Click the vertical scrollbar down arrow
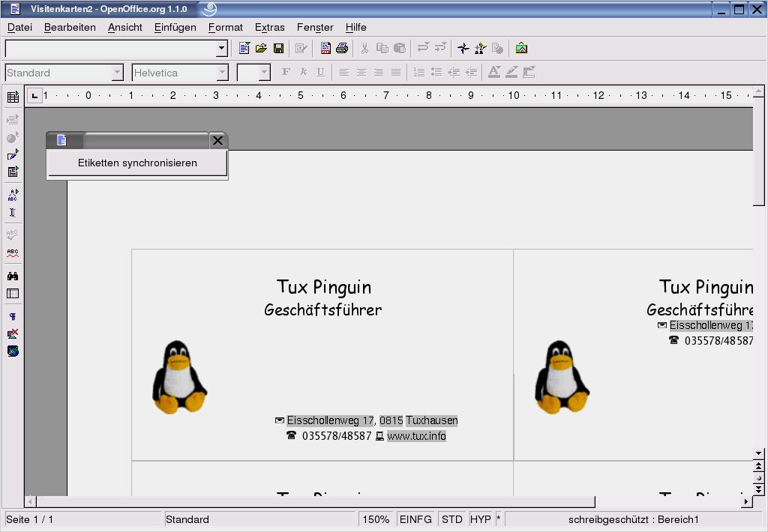 pos(758,453)
